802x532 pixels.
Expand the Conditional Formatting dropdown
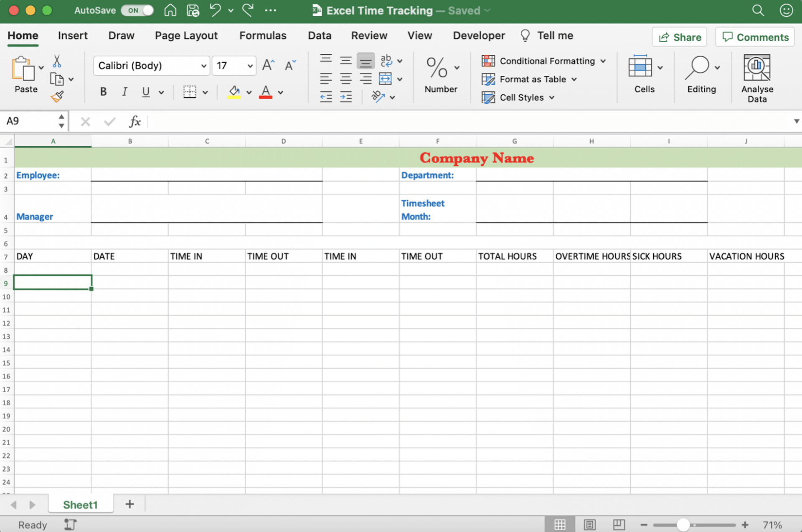[603, 61]
